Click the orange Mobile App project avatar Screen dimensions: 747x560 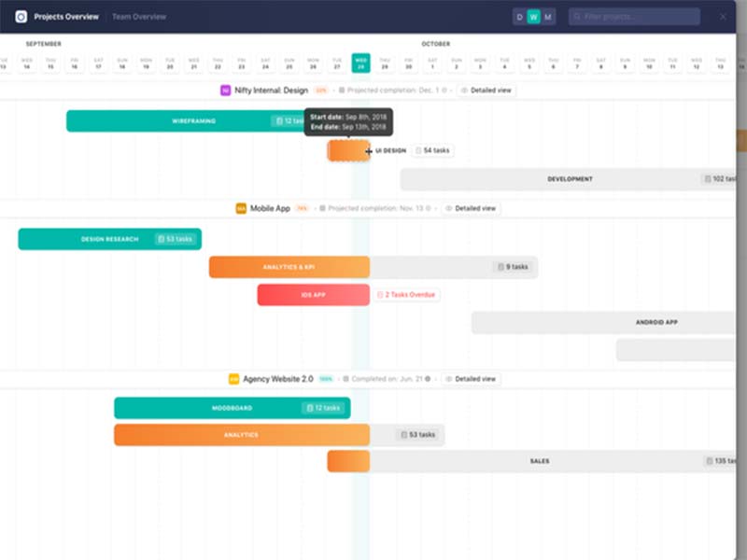coord(240,209)
